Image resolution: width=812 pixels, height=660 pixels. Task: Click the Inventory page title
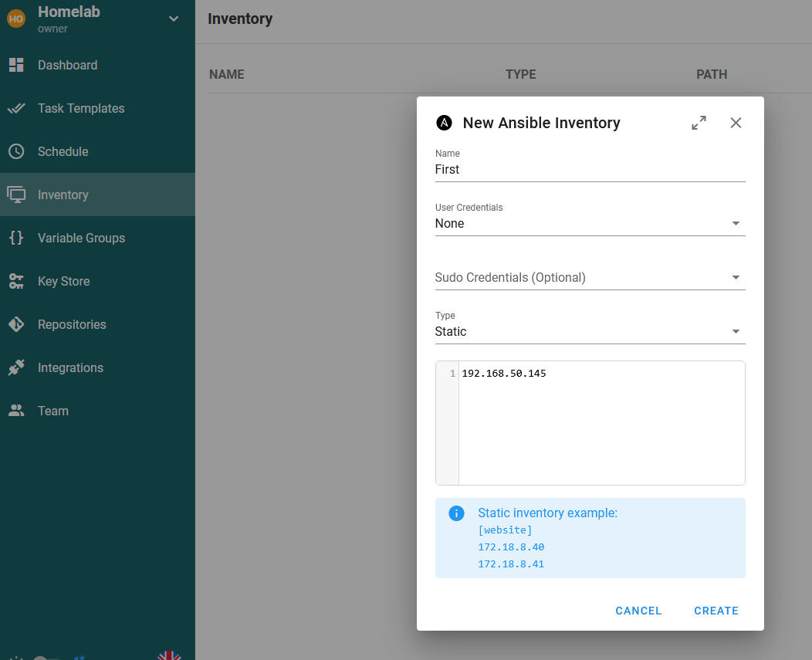pos(240,19)
